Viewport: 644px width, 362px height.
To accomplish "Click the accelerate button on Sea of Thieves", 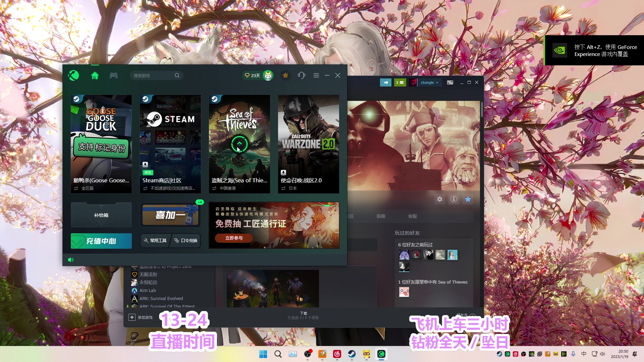I will [239, 144].
